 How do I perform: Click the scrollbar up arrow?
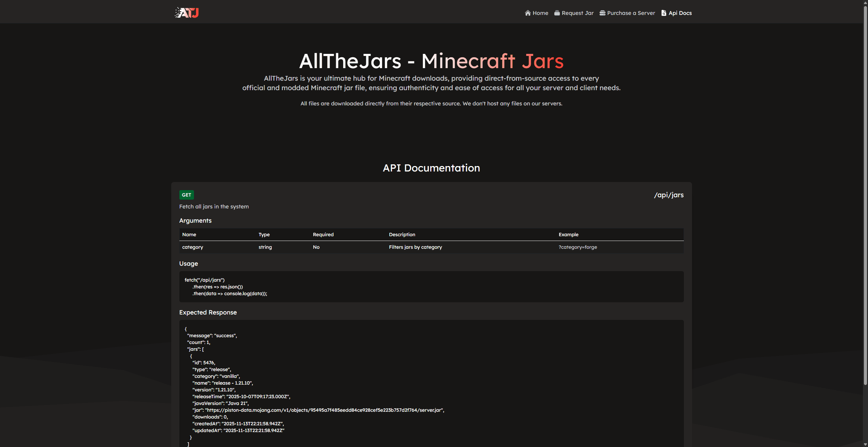pos(865,2)
